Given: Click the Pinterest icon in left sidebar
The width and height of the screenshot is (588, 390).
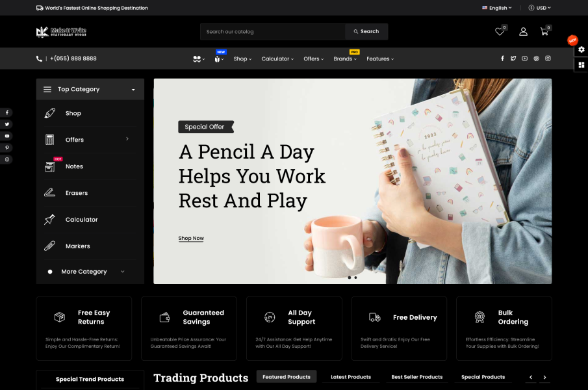Looking at the screenshot, I should [6, 148].
